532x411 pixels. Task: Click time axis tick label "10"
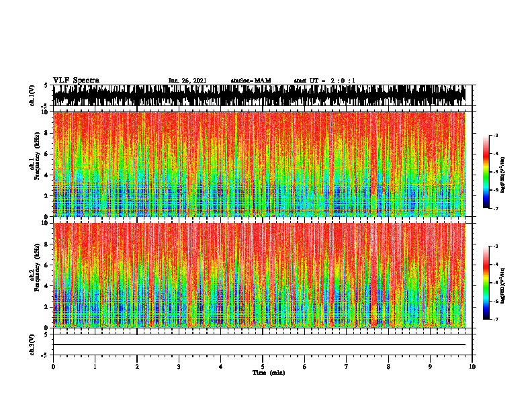pyautogui.click(x=472, y=367)
